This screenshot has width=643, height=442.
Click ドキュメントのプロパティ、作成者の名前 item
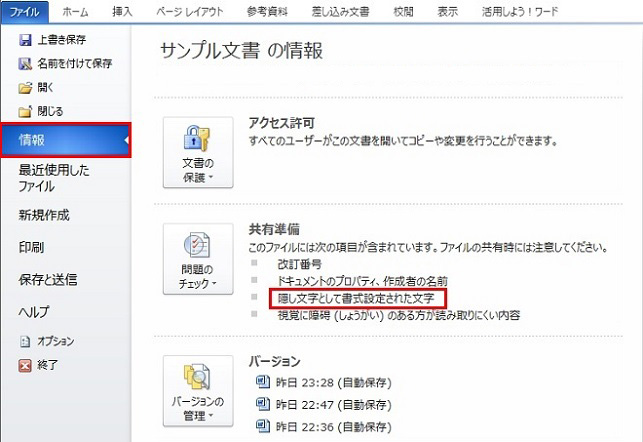pyautogui.click(x=363, y=281)
